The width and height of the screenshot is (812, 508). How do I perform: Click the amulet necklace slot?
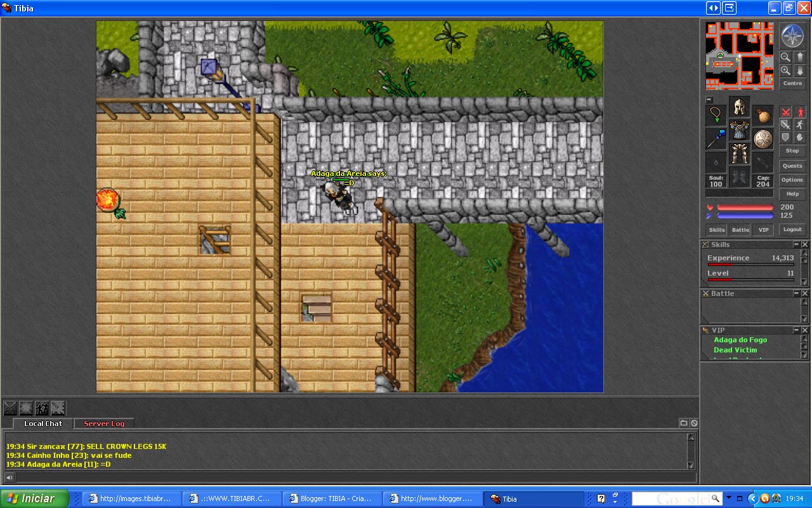[x=716, y=116]
